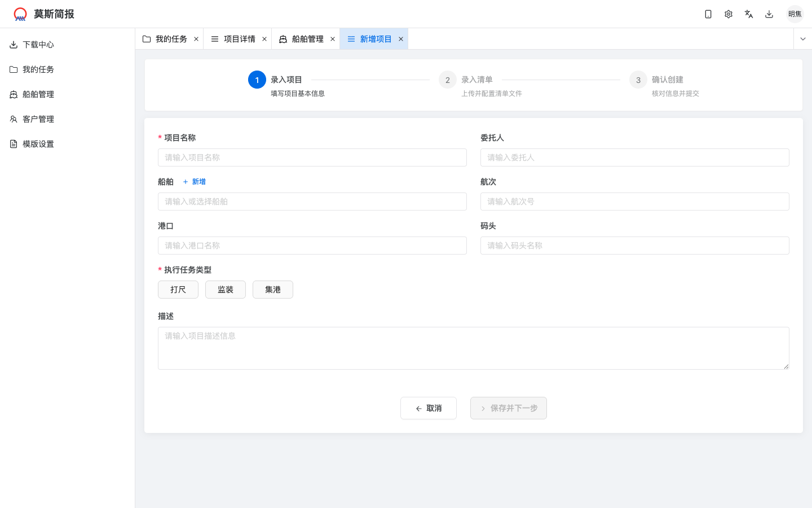812x508 pixels.
Task: Open the 船舶 select input dropdown
Action: point(312,202)
